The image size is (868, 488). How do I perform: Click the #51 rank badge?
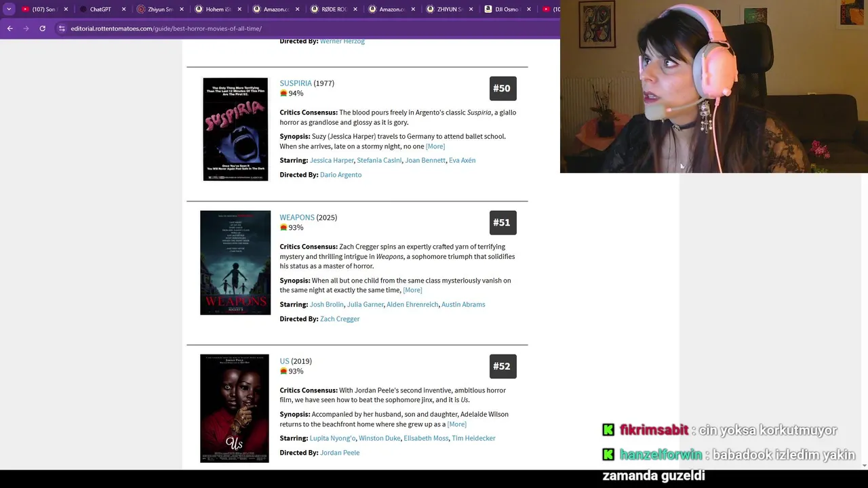(x=502, y=223)
